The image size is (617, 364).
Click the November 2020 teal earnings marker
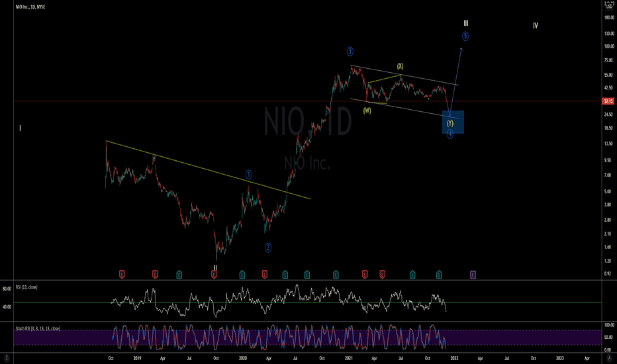pos(336,275)
